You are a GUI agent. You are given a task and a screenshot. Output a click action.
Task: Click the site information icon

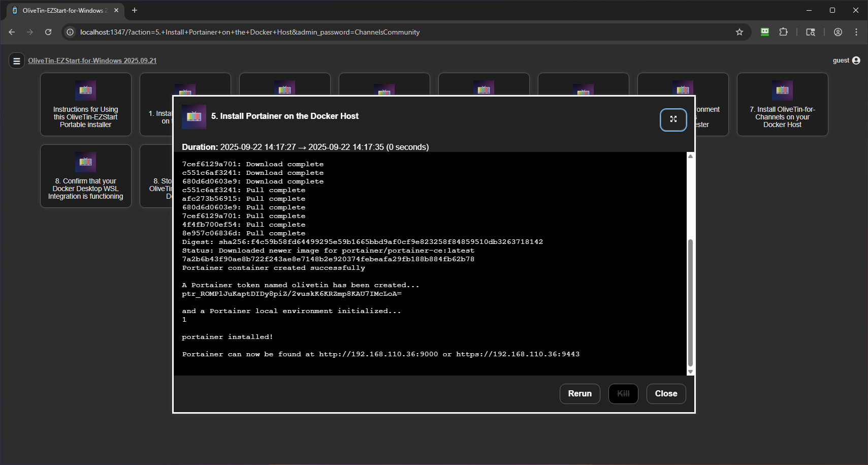pyautogui.click(x=70, y=32)
